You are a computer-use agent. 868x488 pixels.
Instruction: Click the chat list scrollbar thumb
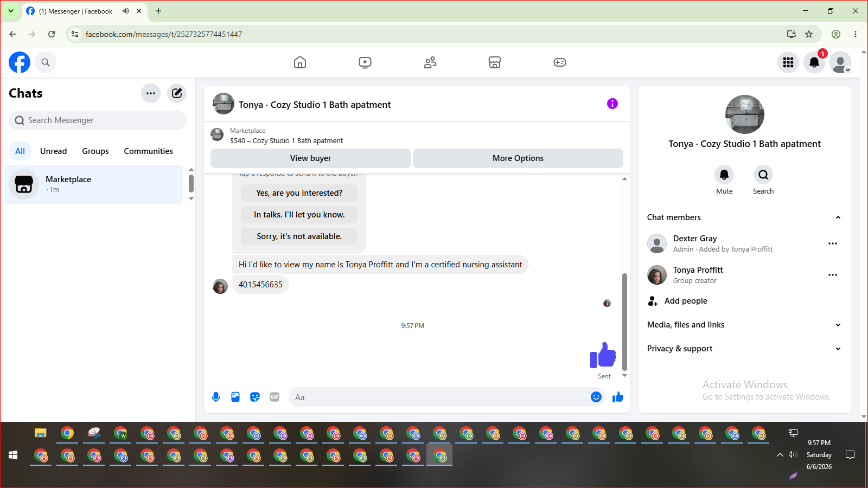tap(191, 183)
